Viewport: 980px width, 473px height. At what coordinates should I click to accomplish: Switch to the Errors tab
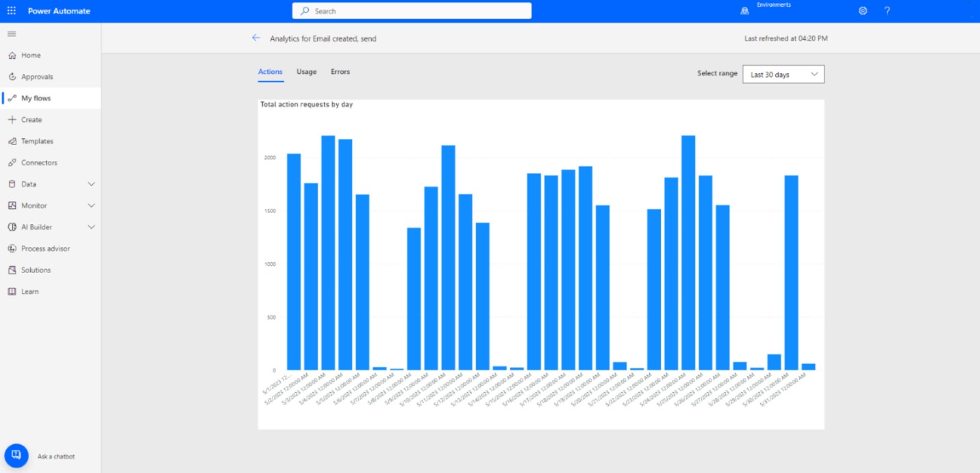point(340,71)
